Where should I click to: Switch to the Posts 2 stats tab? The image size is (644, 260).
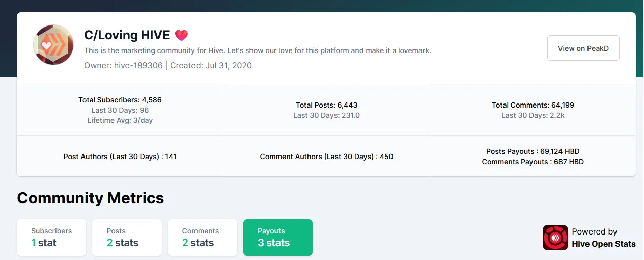point(127,238)
